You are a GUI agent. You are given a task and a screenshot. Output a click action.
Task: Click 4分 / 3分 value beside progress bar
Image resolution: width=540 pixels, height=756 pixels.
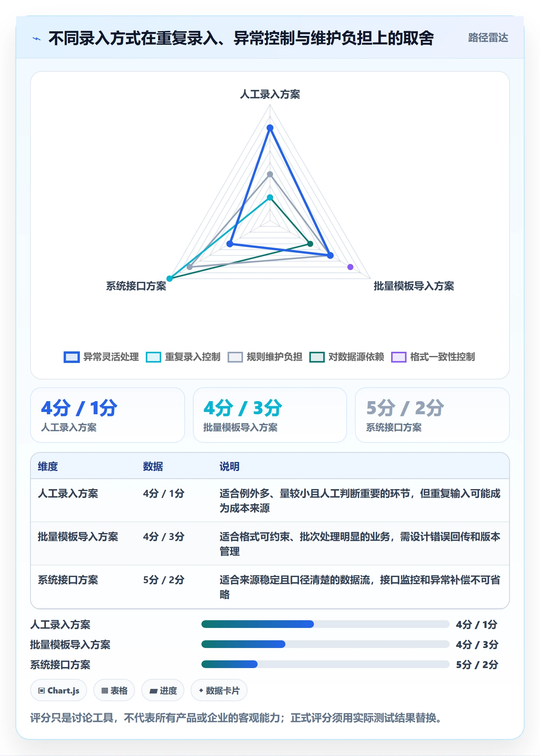pyautogui.click(x=477, y=645)
